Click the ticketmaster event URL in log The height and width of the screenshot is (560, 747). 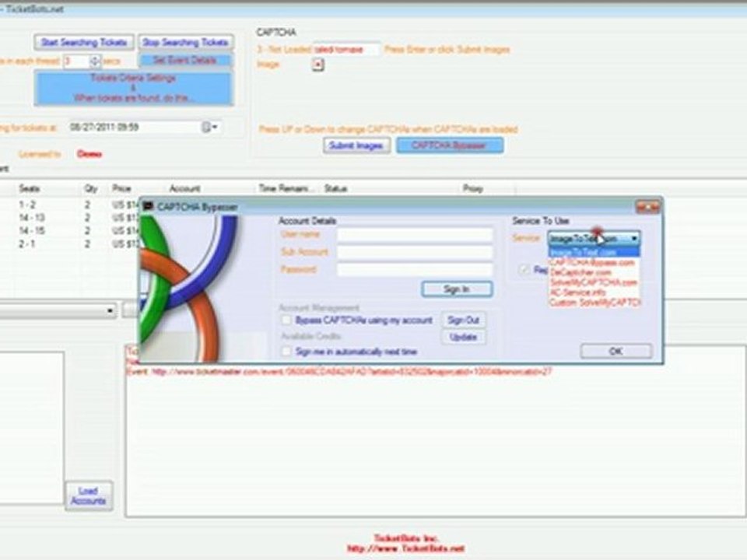(x=352, y=372)
